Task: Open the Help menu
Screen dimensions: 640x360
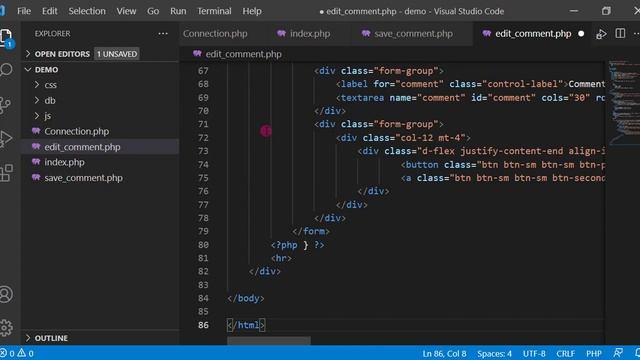Action: [x=252, y=11]
